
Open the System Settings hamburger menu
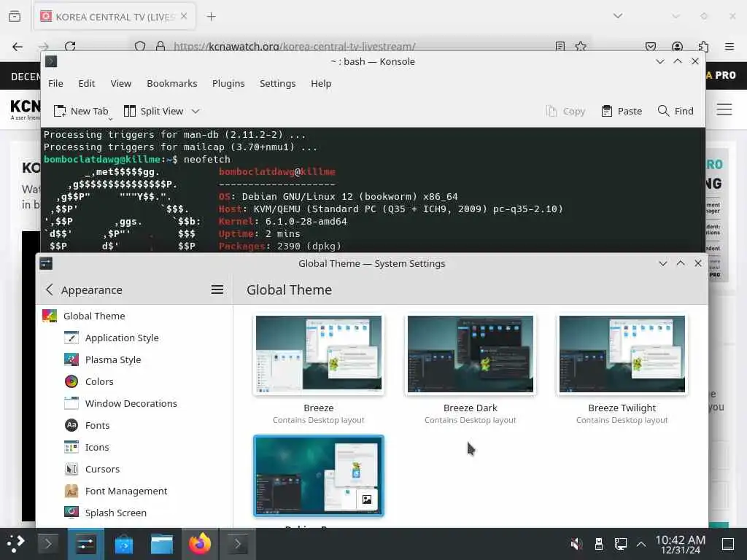pyautogui.click(x=217, y=289)
